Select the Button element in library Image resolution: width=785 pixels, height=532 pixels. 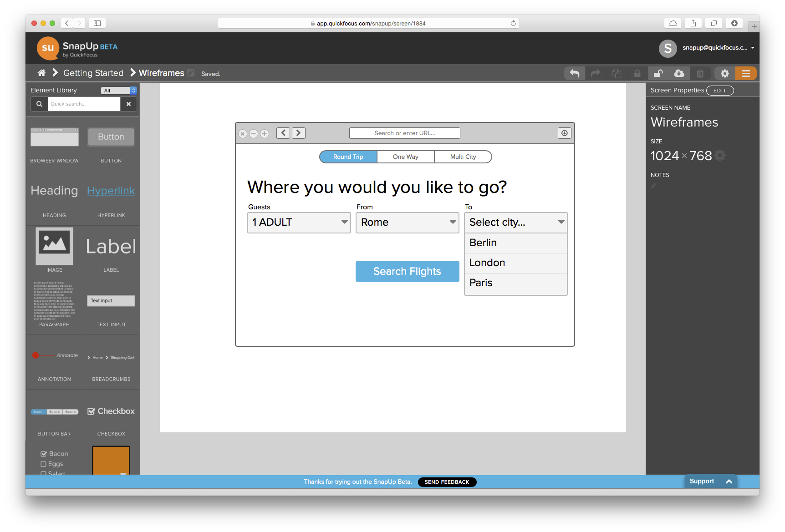pos(111,145)
